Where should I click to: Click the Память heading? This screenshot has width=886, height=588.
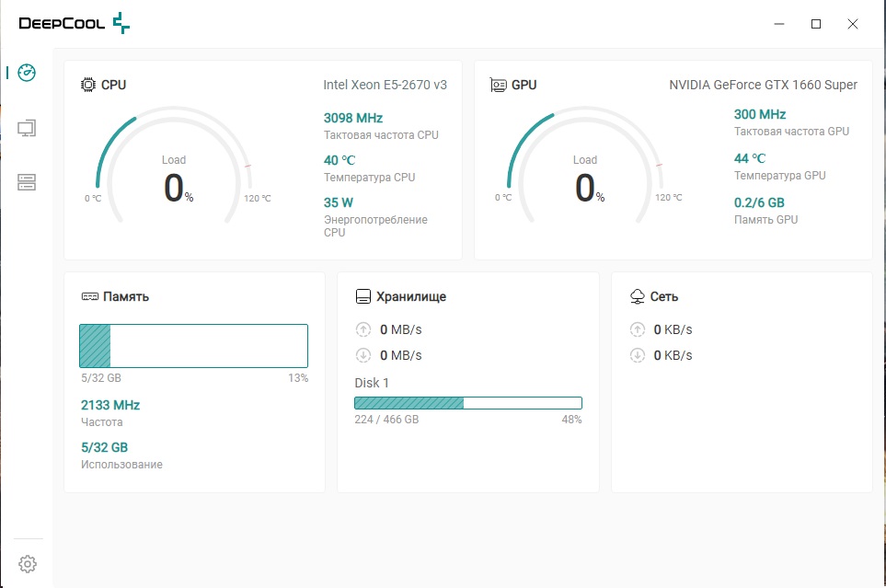[x=126, y=297]
